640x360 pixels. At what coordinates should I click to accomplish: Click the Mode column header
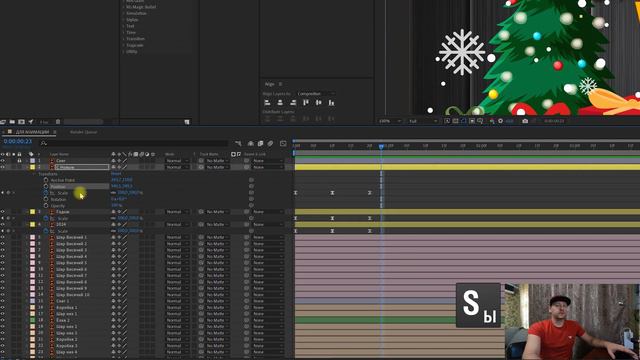point(169,154)
